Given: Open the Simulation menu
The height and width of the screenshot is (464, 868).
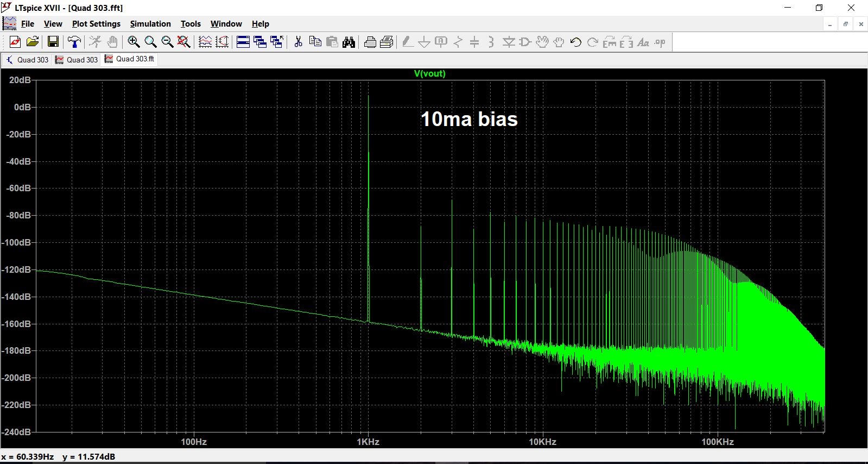Looking at the screenshot, I should coord(150,24).
